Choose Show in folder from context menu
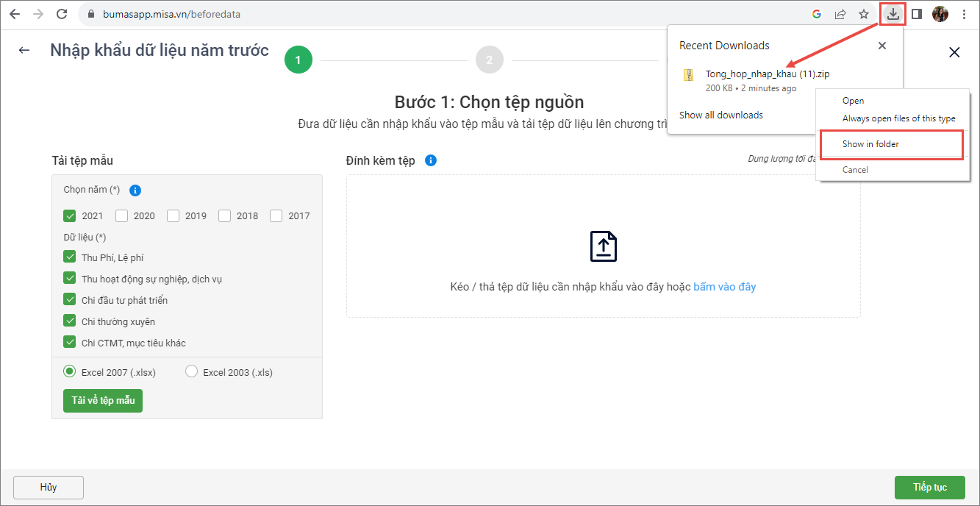 (x=870, y=144)
